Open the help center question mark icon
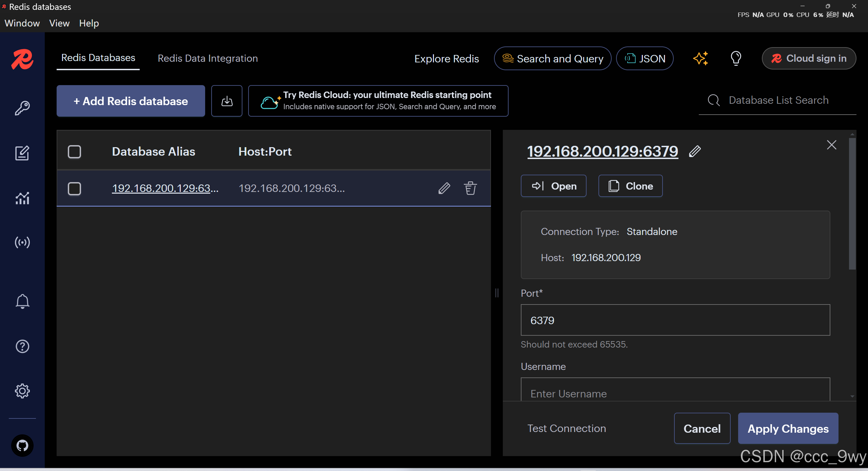This screenshot has width=868, height=471. [22, 346]
